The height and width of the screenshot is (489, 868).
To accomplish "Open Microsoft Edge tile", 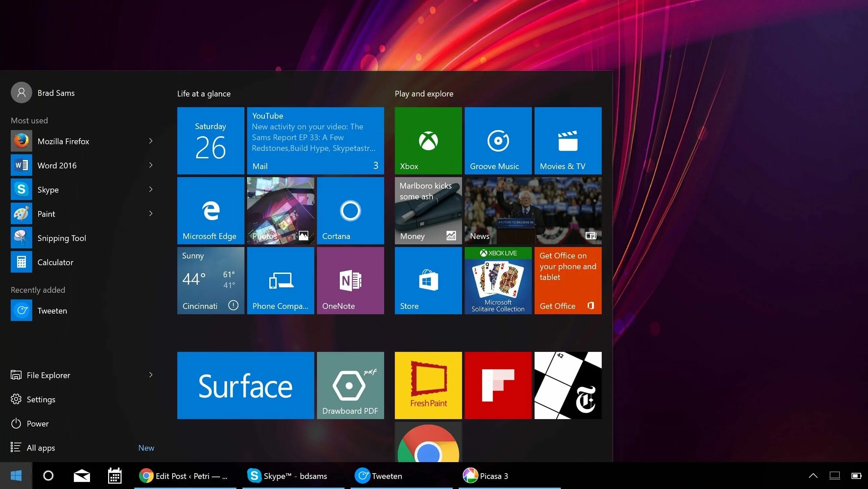I will pos(211,210).
